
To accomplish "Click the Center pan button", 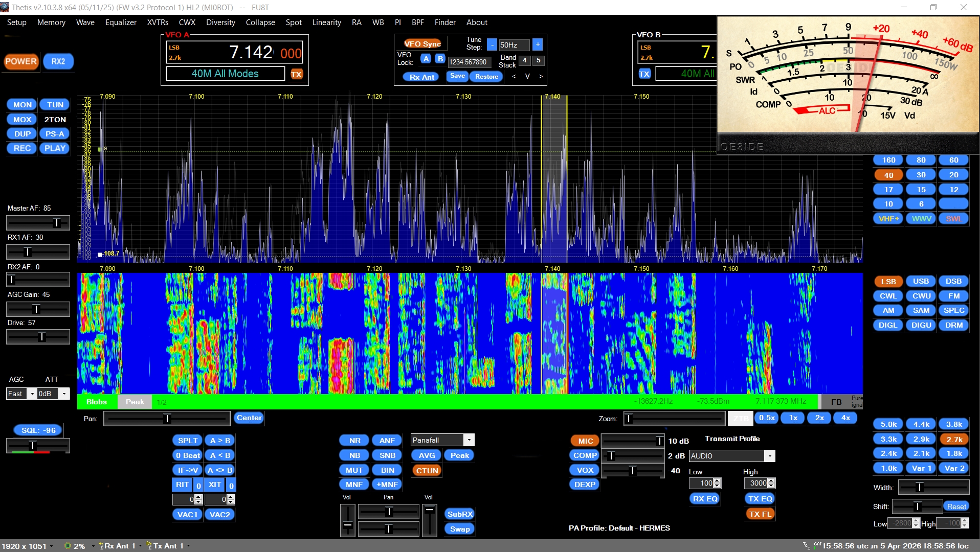I will (249, 418).
